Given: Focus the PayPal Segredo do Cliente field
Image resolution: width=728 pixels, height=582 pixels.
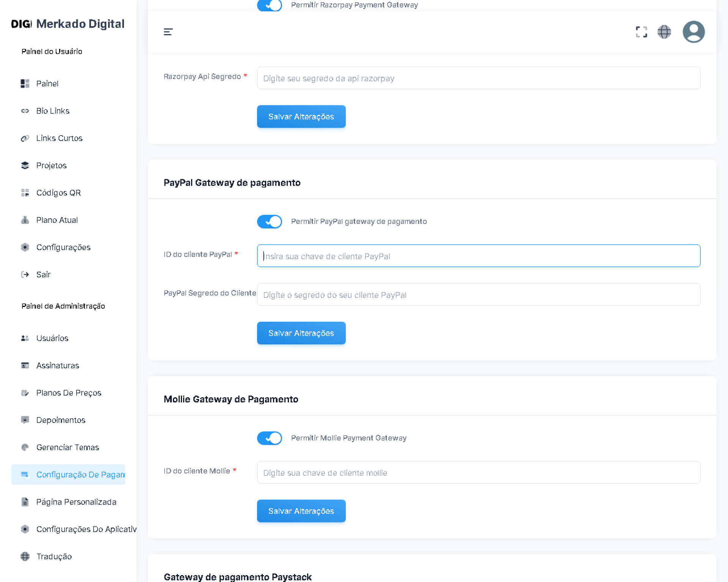Looking at the screenshot, I should 478,295.
